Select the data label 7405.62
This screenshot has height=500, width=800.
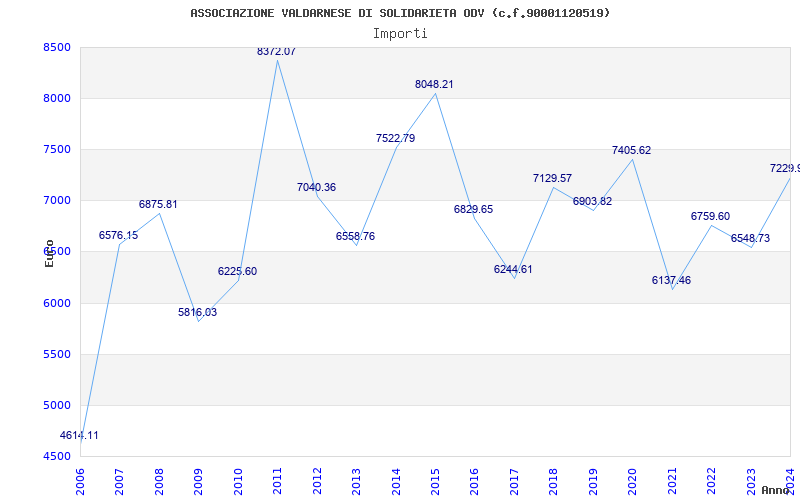[632, 151]
